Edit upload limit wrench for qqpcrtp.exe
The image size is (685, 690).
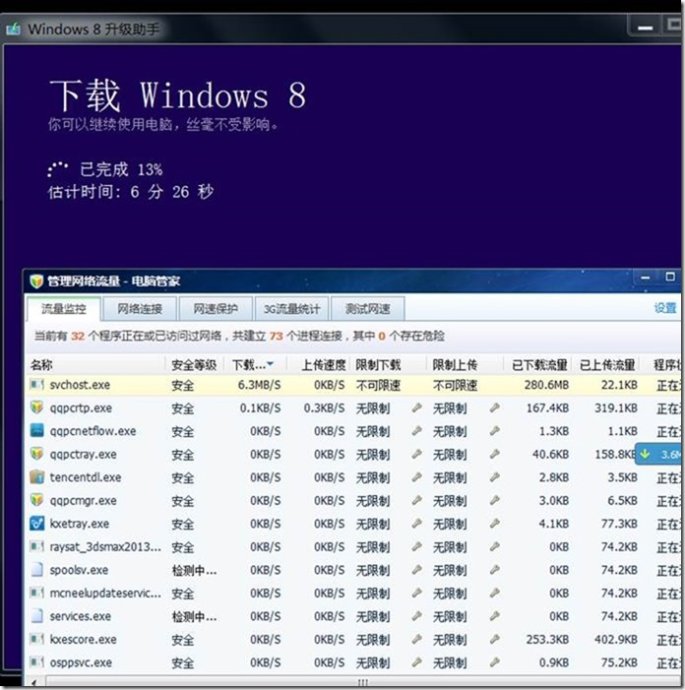tap(495, 408)
